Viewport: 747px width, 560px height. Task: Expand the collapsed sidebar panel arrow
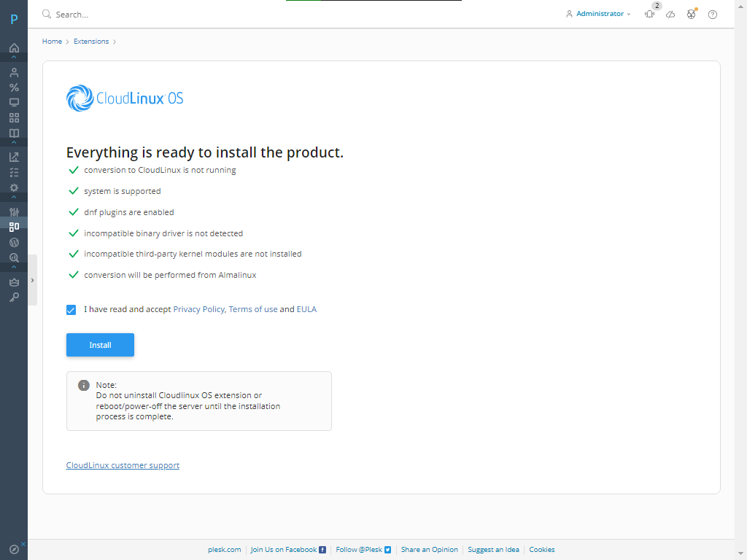point(32,279)
